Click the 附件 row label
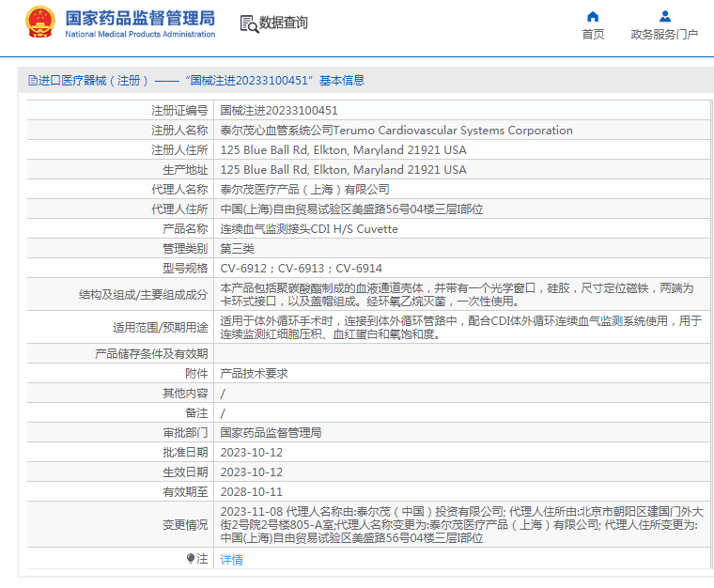Screen dimensions: 714x588 196,373
